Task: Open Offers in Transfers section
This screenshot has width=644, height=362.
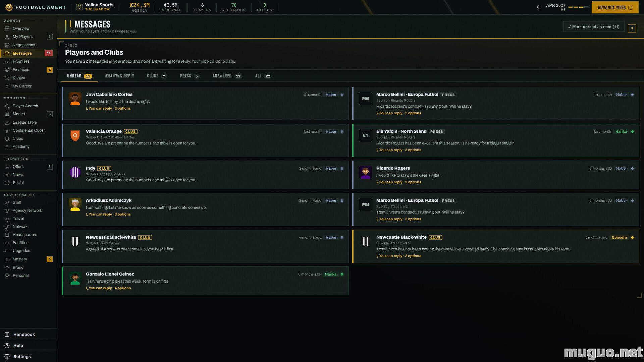Action: coord(28,167)
